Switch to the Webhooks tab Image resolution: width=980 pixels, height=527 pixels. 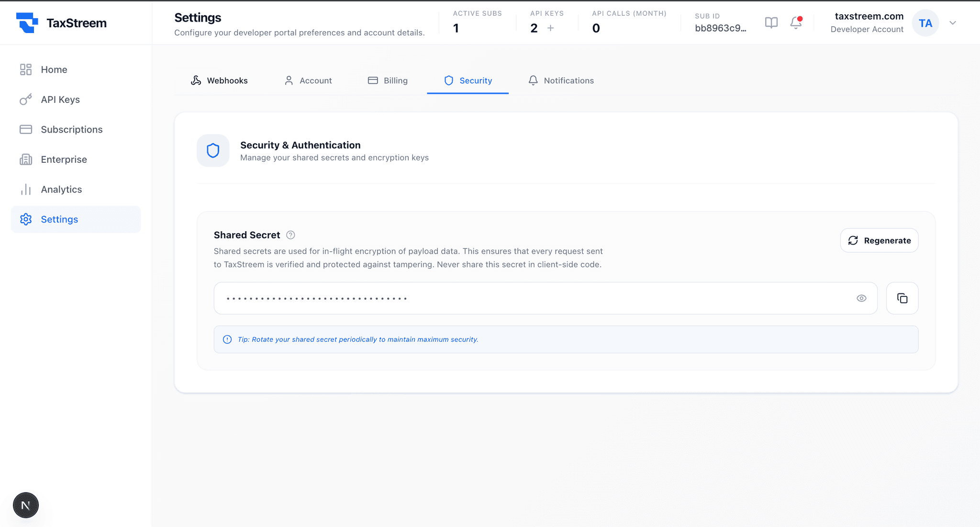219,80
